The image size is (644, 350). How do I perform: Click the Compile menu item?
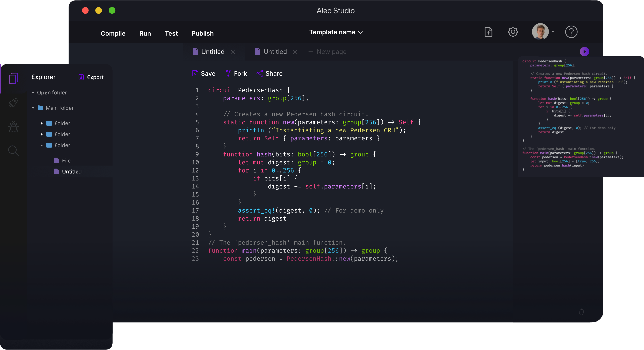(x=113, y=34)
